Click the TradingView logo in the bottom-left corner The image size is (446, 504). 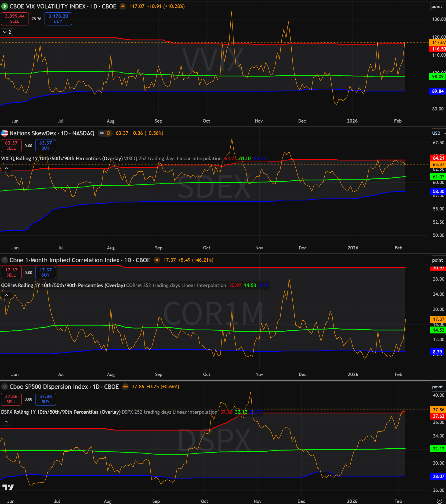click(x=8, y=487)
